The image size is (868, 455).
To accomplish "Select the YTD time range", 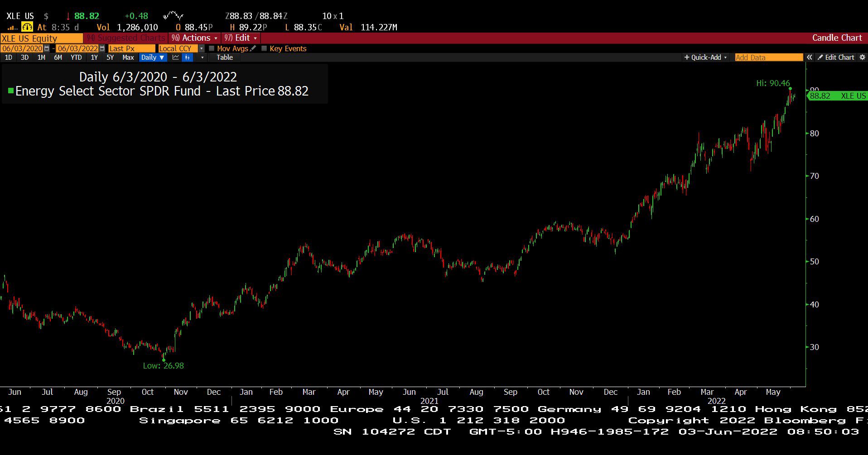I will 76,57.
